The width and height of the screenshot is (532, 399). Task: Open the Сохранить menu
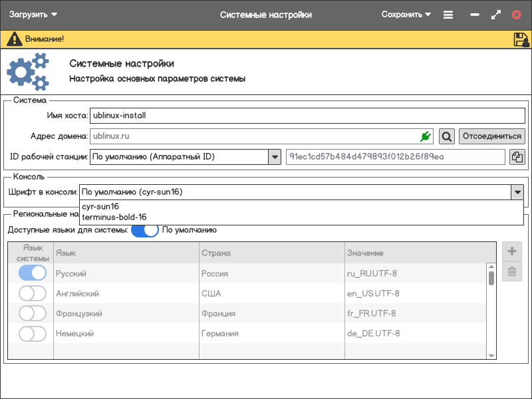(x=406, y=15)
